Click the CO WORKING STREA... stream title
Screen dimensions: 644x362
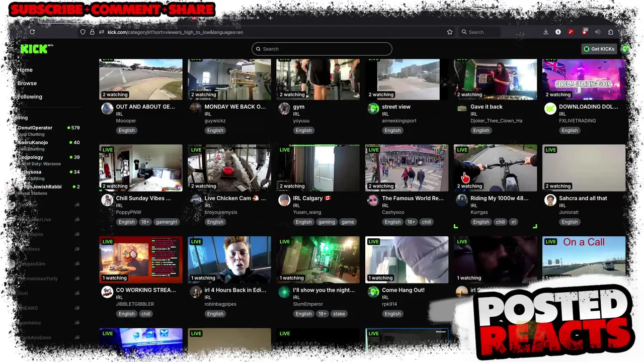pos(146,290)
